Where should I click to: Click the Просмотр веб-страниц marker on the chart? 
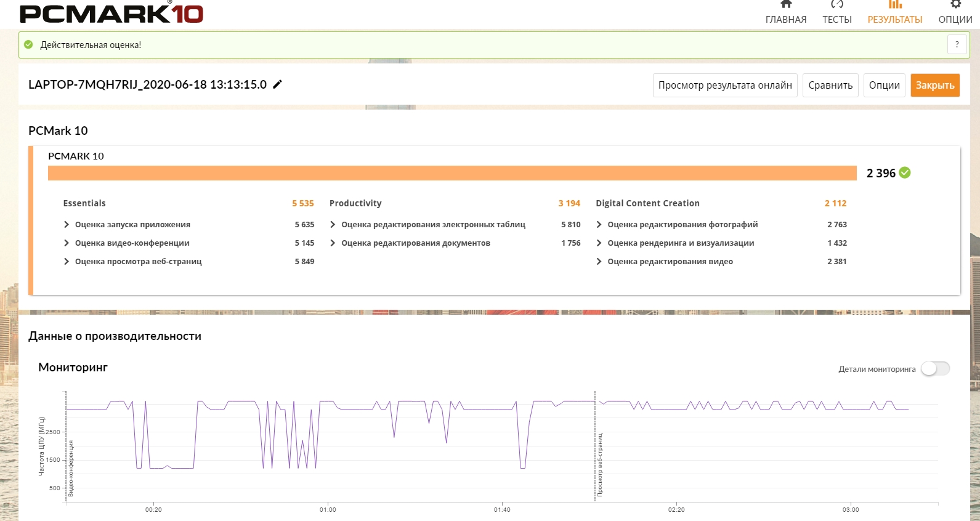[600, 465]
